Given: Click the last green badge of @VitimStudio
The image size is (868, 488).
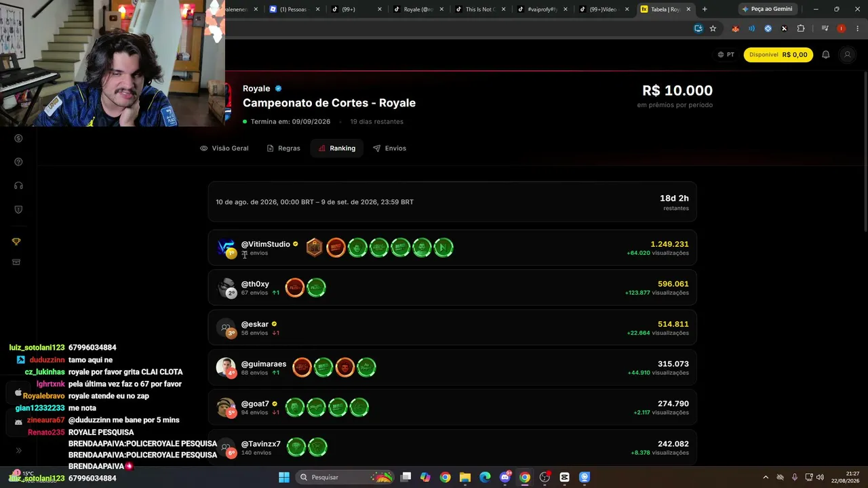Looking at the screenshot, I should point(443,247).
